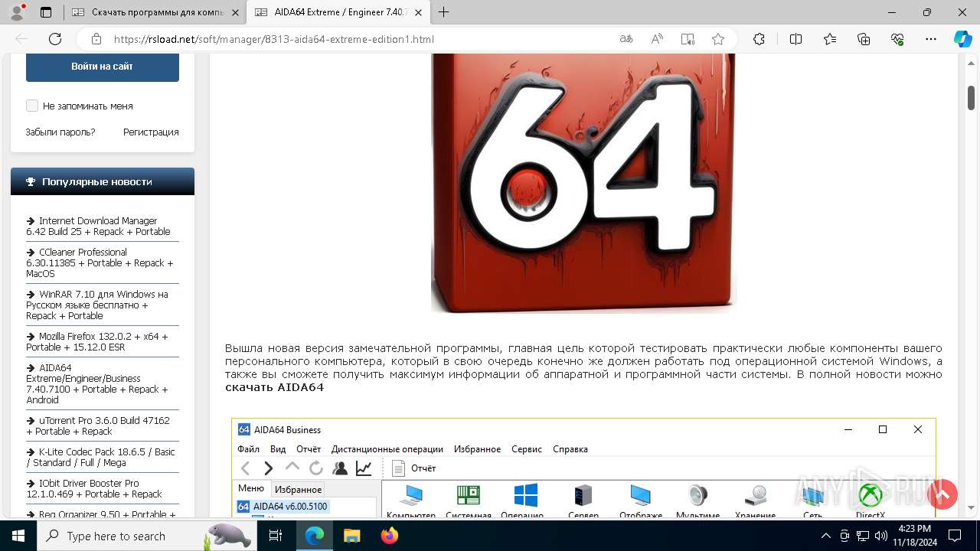Screen dimensions: 980x551
Task: Open the Favorites list icon
Action: tap(830, 39)
